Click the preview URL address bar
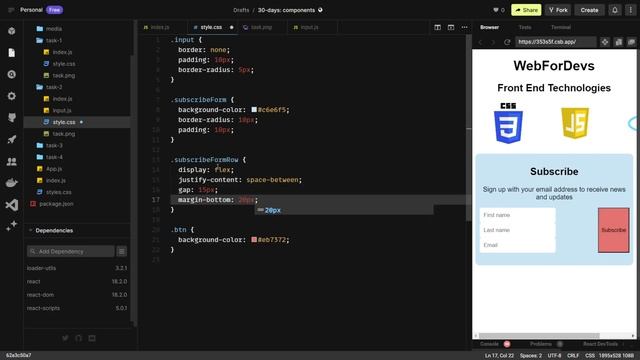The height and width of the screenshot is (360, 640). click(556, 42)
